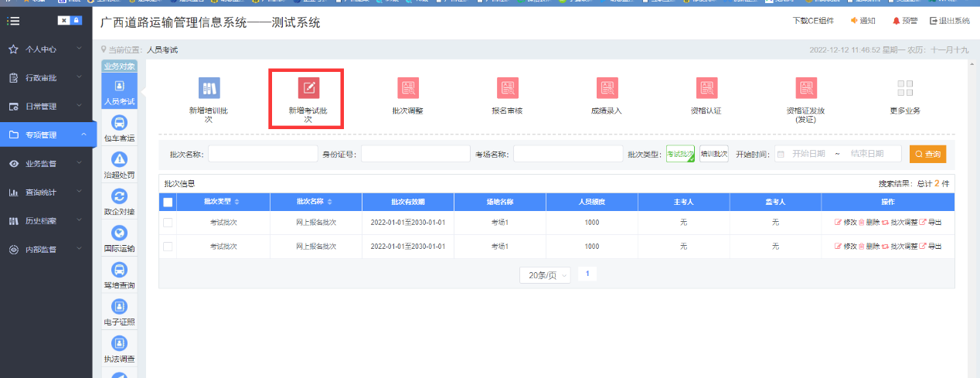
Task: Click the 批次名称 input field
Action: (x=262, y=154)
